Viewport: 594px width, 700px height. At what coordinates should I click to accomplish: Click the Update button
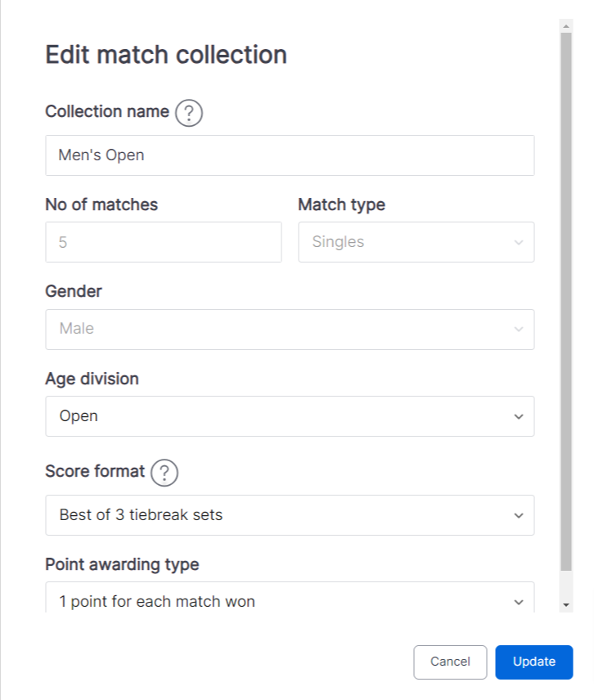tap(533, 662)
